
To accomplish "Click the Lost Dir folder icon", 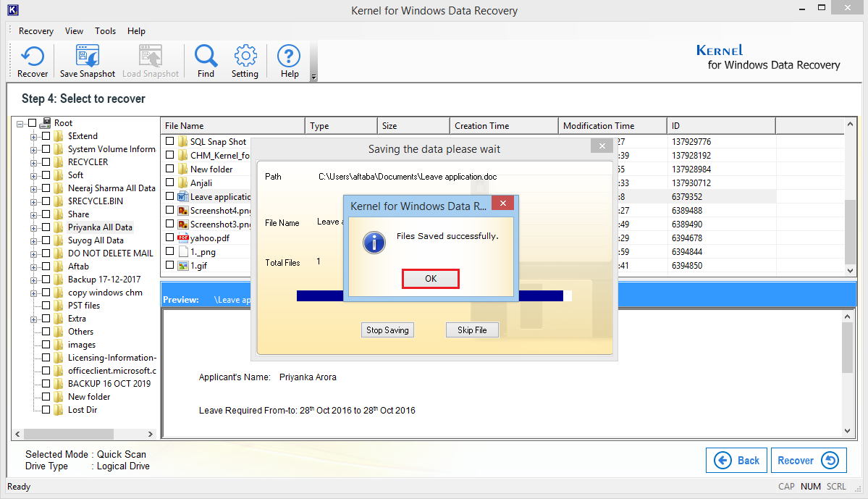I will [x=59, y=410].
